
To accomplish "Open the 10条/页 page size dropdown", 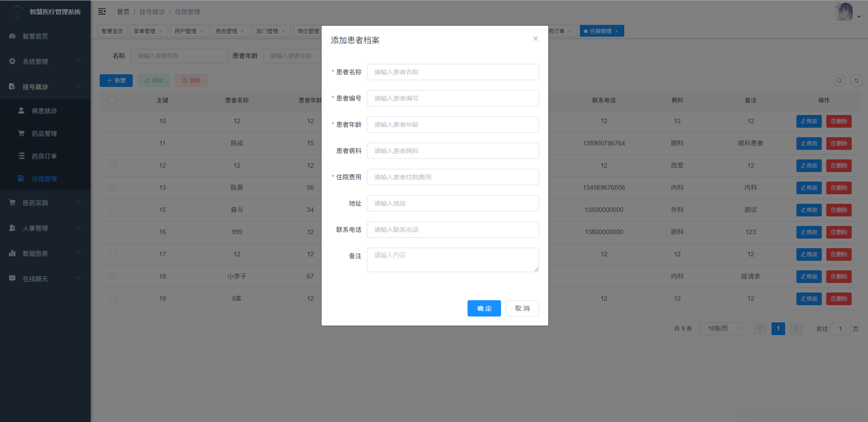I will click(x=721, y=328).
